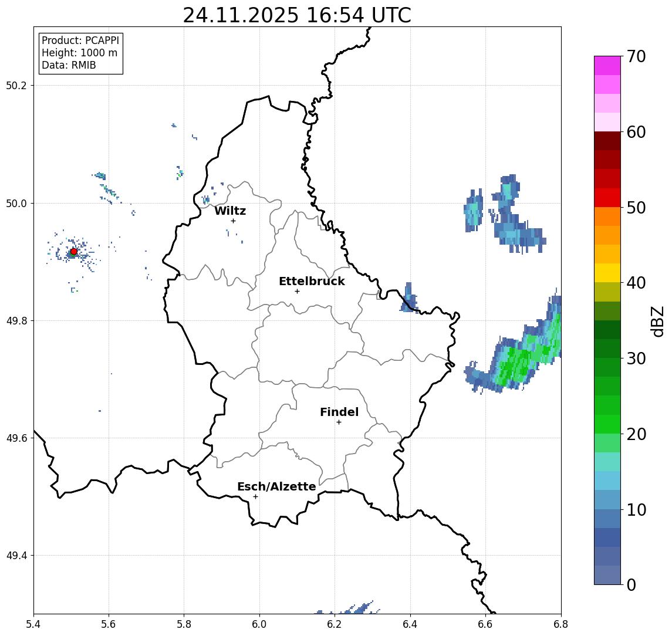Click the 6.0 longitude axis label
Image resolution: width=672 pixels, height=636 pixels.
coord(259,624)
